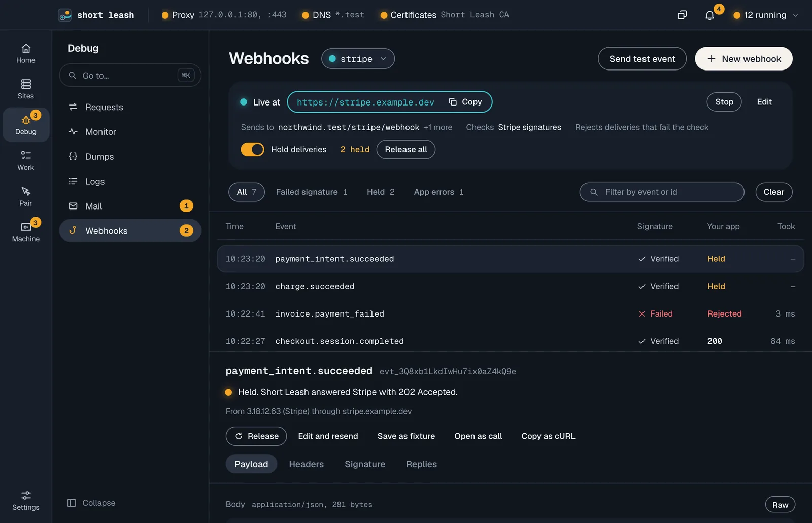Expand the stripe webhook selector
Viewport: 812px width, 523px height.
point(358,59)
